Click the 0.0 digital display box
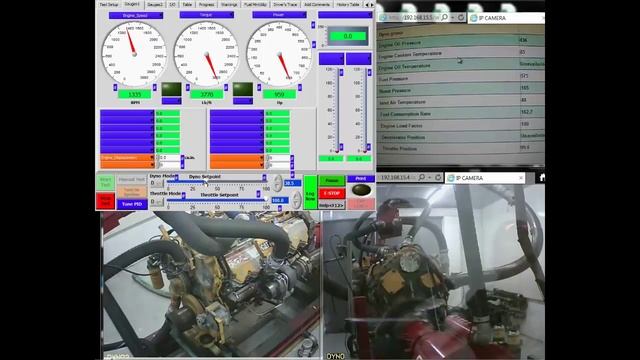 pos(348,36)
